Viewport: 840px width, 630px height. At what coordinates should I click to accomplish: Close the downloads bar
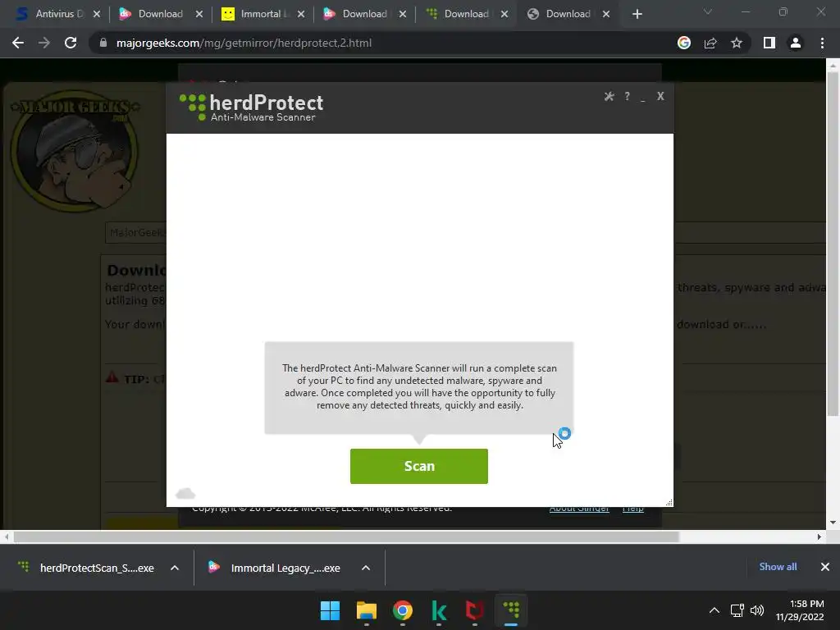click(825, 567)
